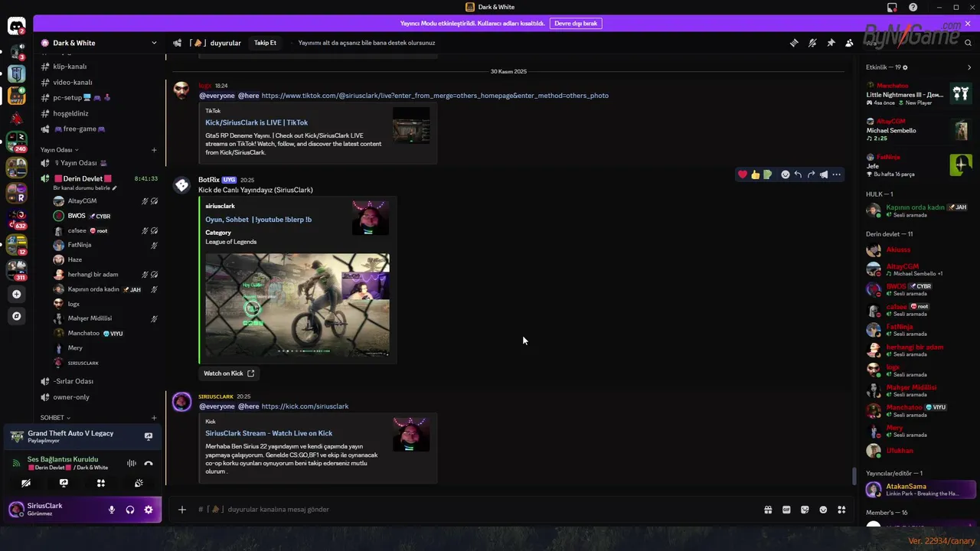This screenshot has width=980, height=551.
Task: Reply to the BotRix message
Action: point(798,174)
